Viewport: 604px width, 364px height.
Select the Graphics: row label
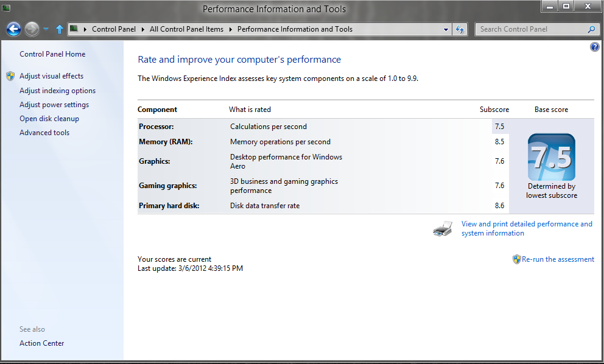click(x=155, y=161)
